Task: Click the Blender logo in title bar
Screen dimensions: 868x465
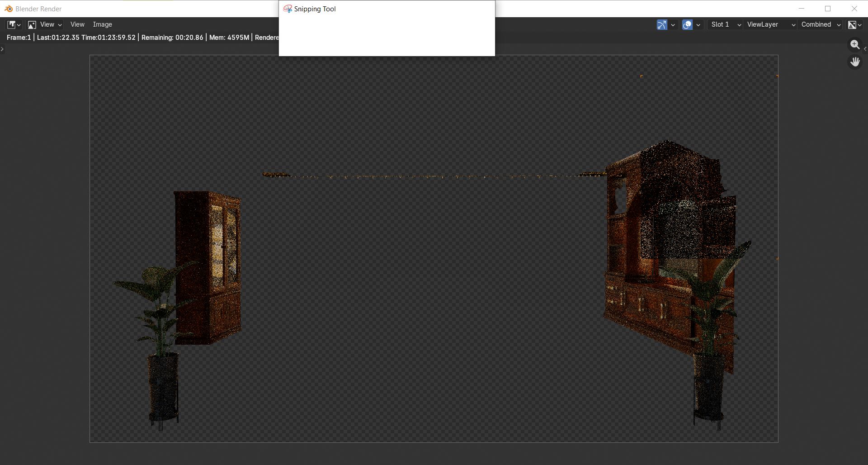Action: tap(8, 9)
